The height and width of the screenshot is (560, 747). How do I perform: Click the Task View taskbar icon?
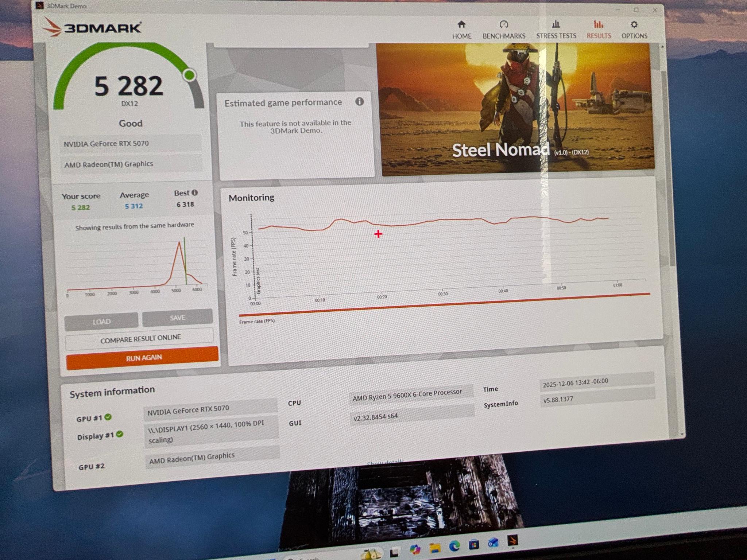pos(394,551)
